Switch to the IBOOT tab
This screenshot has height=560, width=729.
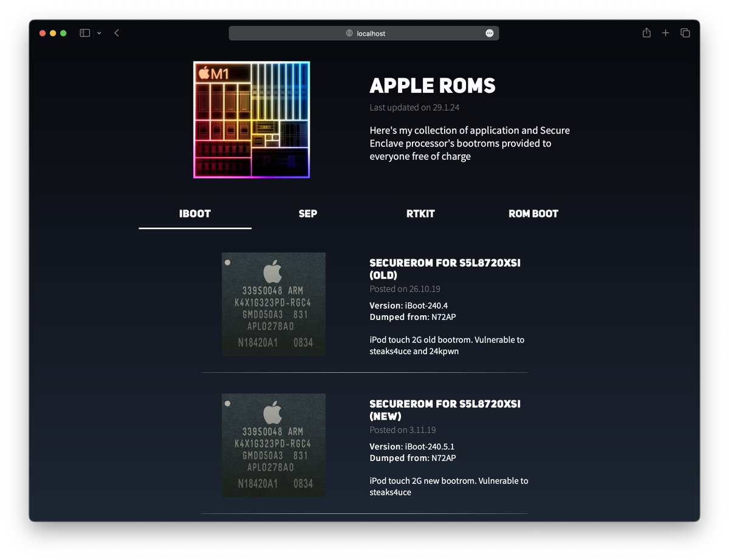click(195, 214)
